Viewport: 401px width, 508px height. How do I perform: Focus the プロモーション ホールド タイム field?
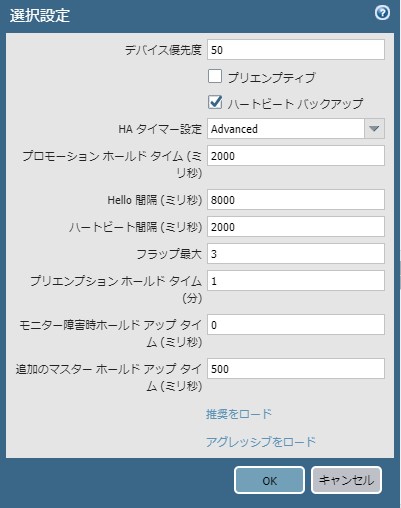296,156
